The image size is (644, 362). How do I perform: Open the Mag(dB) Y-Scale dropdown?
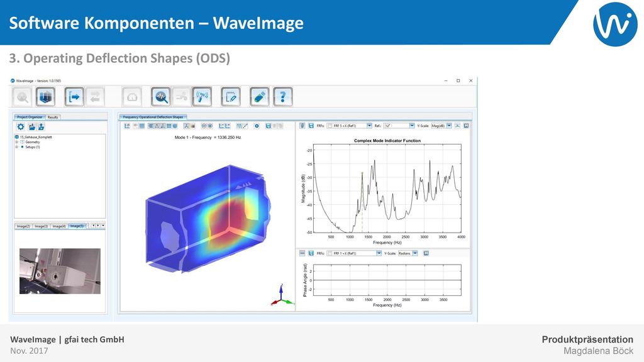tap(449, 126)
